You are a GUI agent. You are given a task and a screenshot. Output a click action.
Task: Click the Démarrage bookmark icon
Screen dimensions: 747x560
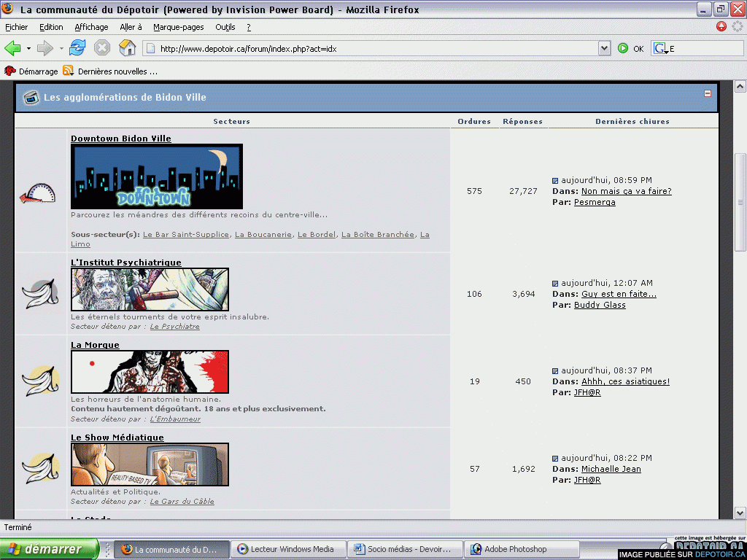[9, 71]
